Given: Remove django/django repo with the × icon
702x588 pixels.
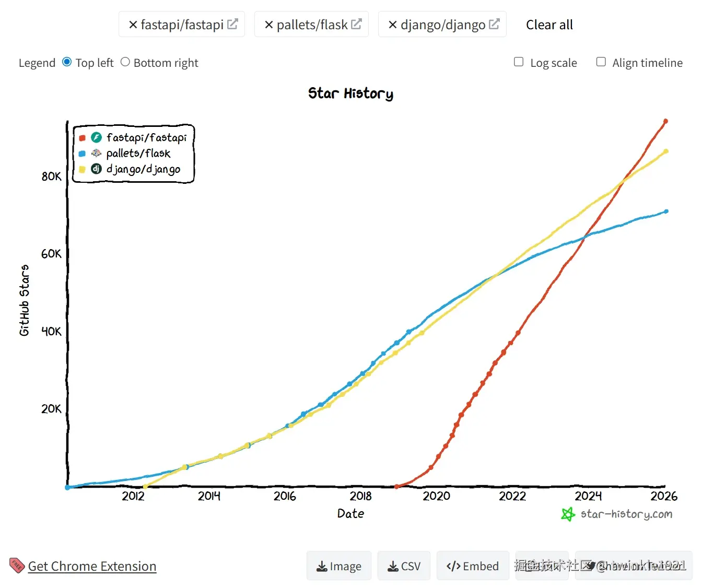Looking at the screenshot, I should [393, 25].
